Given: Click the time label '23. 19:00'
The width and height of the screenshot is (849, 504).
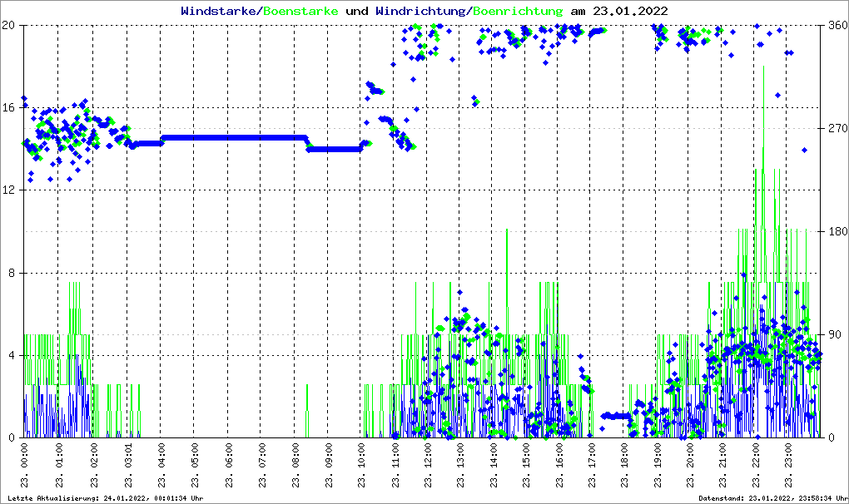Looking at the screenshot, I should click(x=658, y=465).
